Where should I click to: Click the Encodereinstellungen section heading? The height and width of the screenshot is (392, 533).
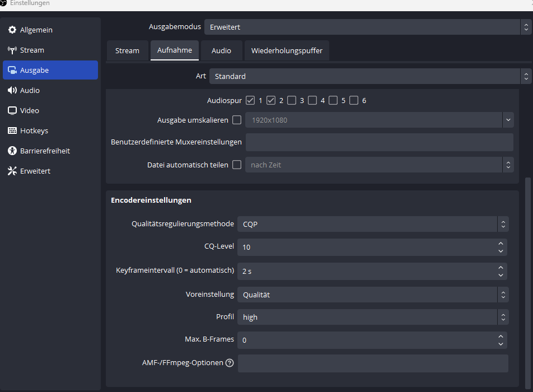click(x=151, y=200)
